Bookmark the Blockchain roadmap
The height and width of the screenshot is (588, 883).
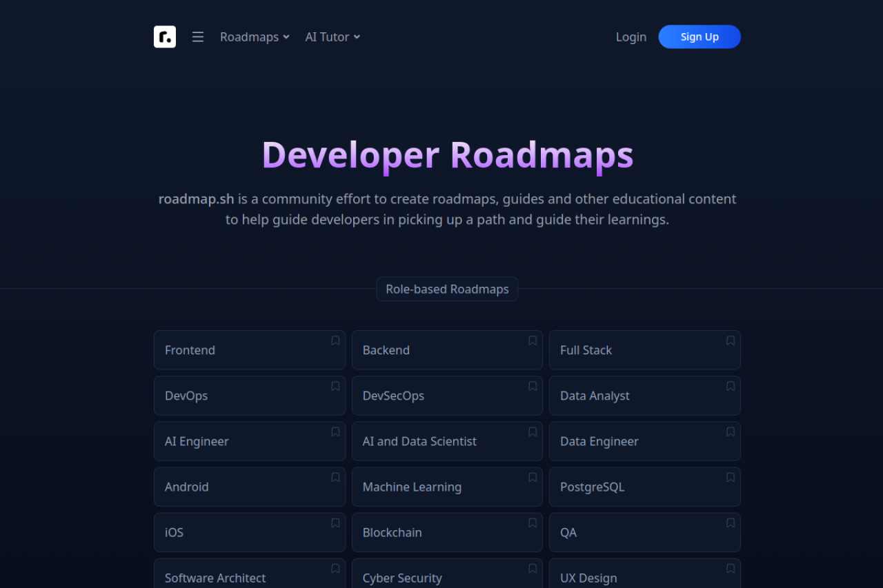click(x=533, y=523)
